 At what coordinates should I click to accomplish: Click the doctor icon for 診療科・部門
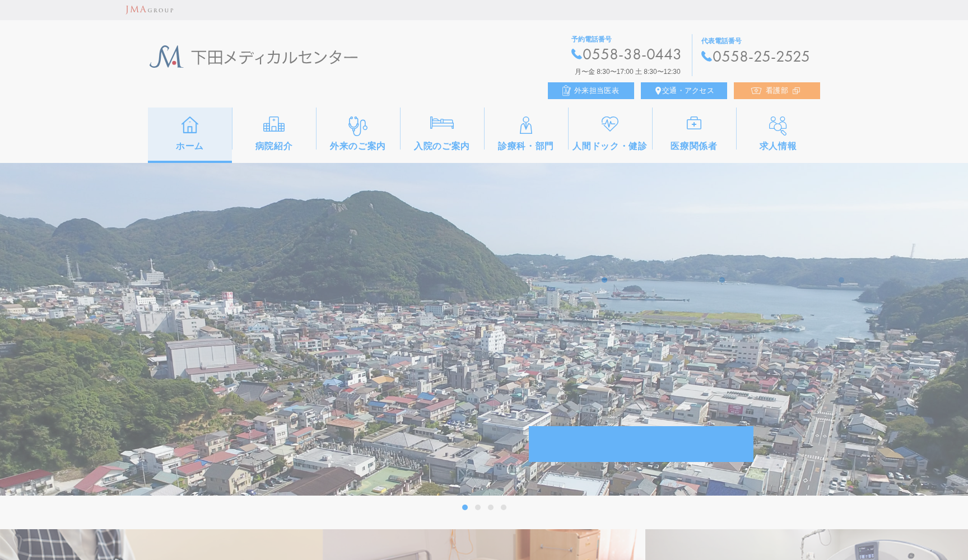(525, 125)
